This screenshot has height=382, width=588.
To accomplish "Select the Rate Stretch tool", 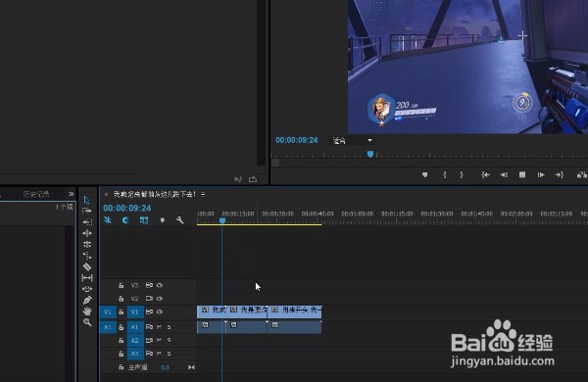I will pos(87,256).
